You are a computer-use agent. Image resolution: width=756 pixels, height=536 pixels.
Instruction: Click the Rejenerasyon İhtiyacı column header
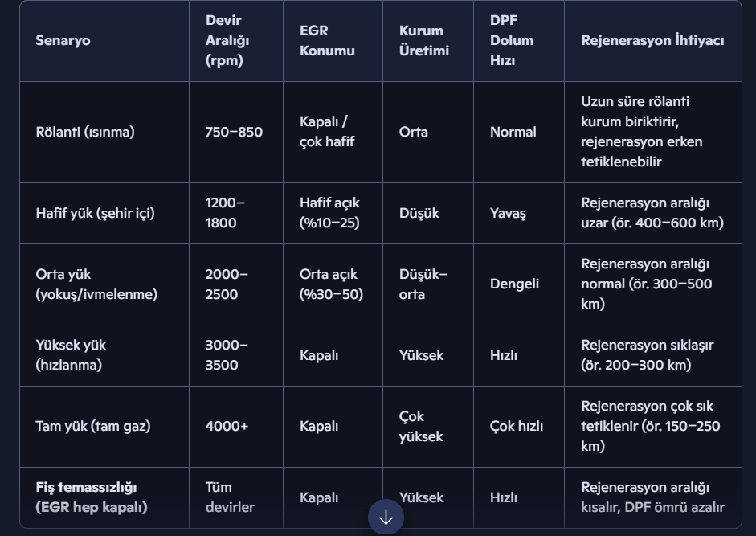coord(652,40)
